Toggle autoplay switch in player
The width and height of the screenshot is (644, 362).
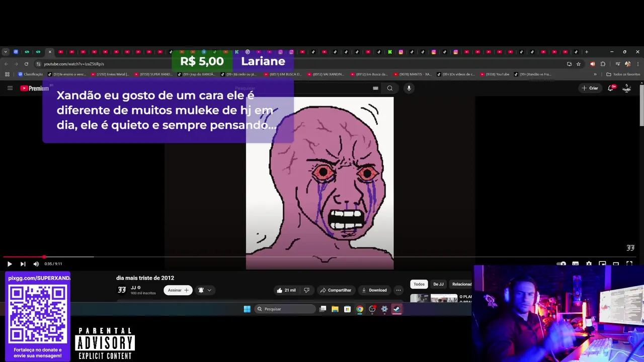click(x=562, y=264)
